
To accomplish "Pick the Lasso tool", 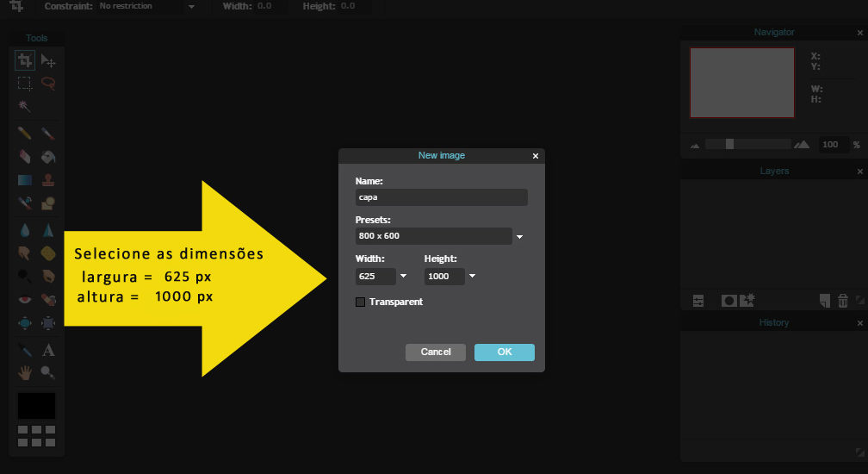I will (x=49, y=84).
